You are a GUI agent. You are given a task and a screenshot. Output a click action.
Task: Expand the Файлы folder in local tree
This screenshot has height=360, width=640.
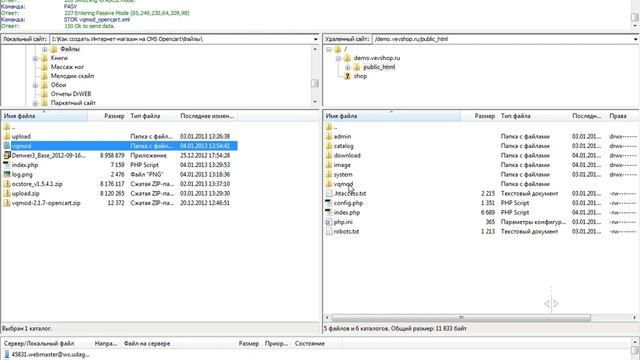coord(44,49)
